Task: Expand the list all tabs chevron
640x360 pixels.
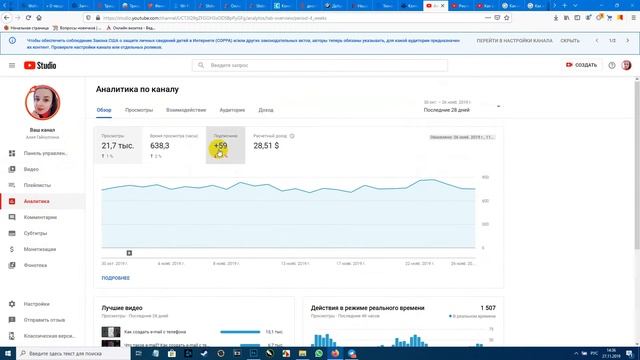Action: click(x=575, y=6)
